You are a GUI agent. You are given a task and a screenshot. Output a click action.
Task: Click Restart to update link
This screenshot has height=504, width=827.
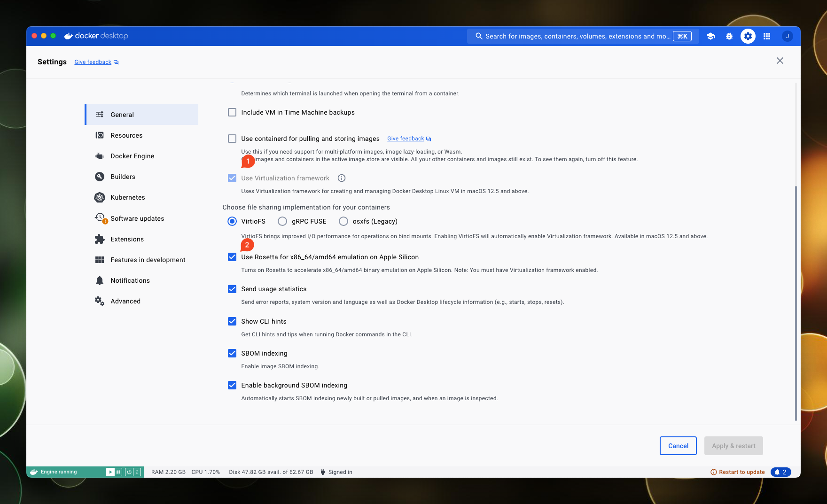click(x=738, y=472)
